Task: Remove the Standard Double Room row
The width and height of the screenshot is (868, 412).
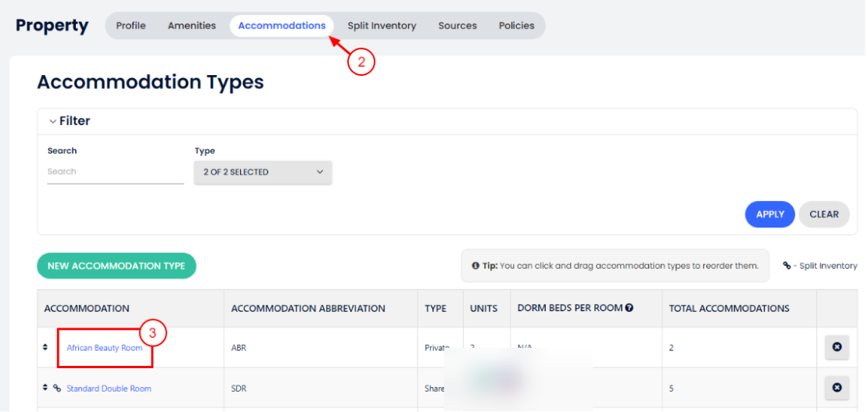Action: point(837,388)
